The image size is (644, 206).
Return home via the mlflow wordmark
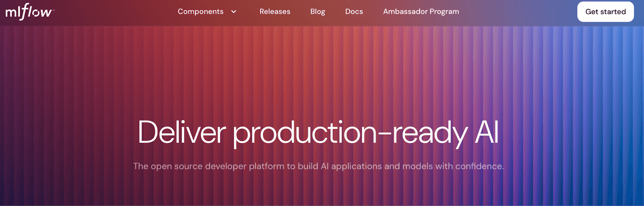point(29,12)
